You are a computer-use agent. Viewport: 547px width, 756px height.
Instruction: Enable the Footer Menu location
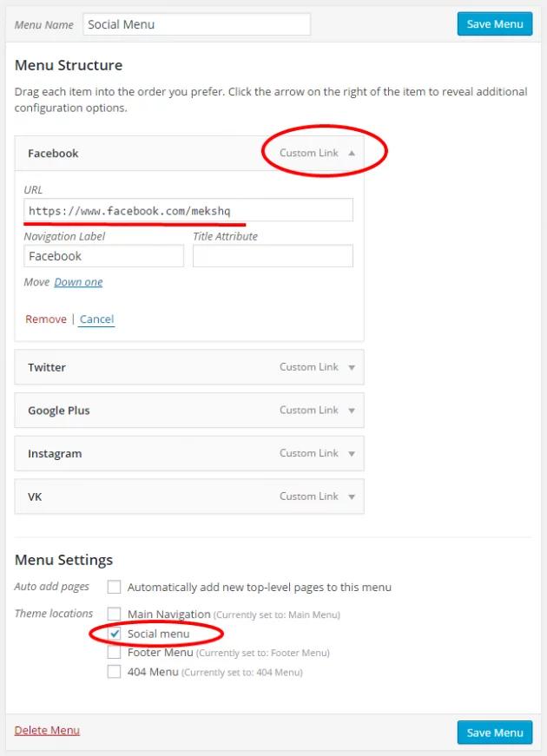tap(114, 652)
